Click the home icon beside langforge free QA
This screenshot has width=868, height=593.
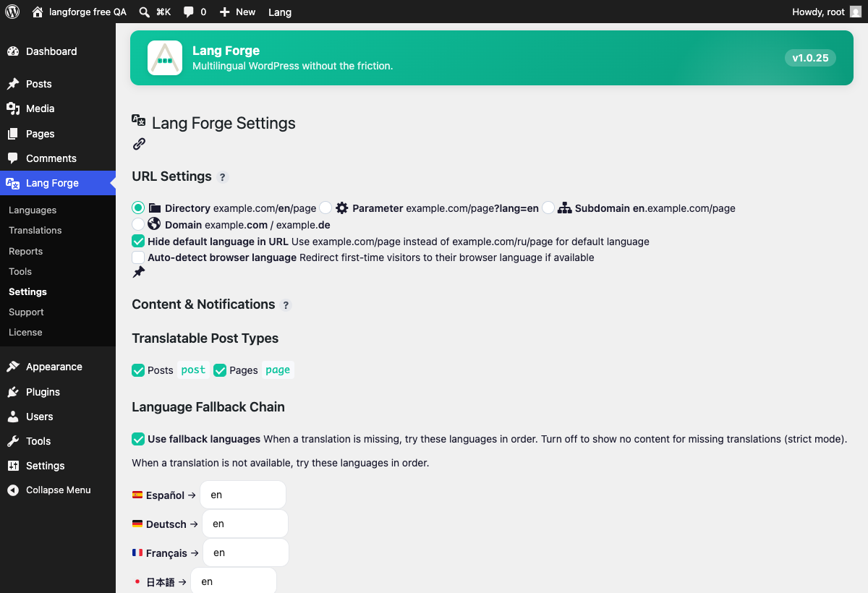tap(38, 12)
